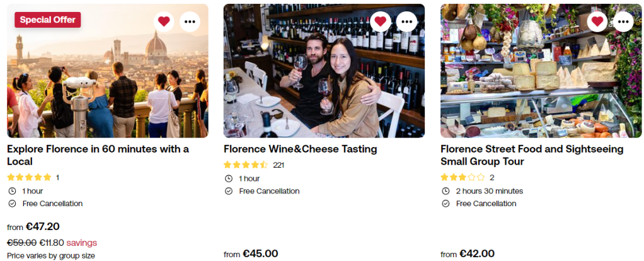
Task: Toggle wishlist heart on Wine&Cheese Tasting card
Action: [381, 21]
